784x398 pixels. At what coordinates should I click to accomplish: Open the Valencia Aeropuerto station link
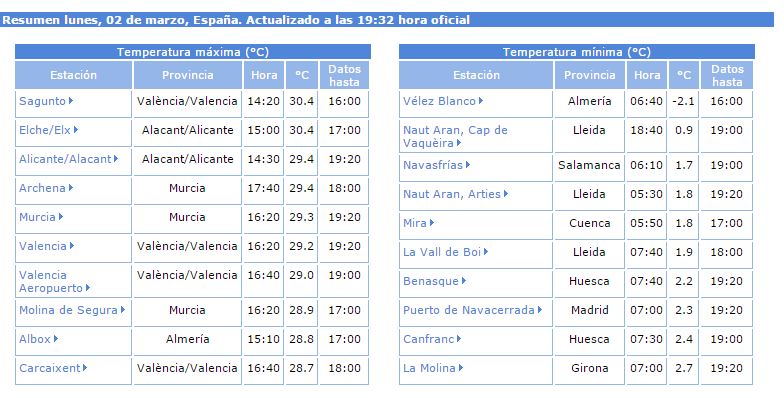tap(50, 282)
